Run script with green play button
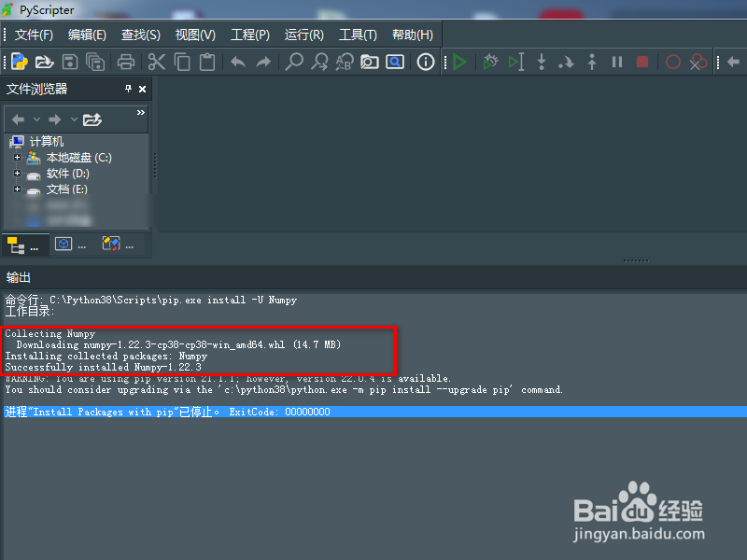Screen dimensions: 747x560 459,62
